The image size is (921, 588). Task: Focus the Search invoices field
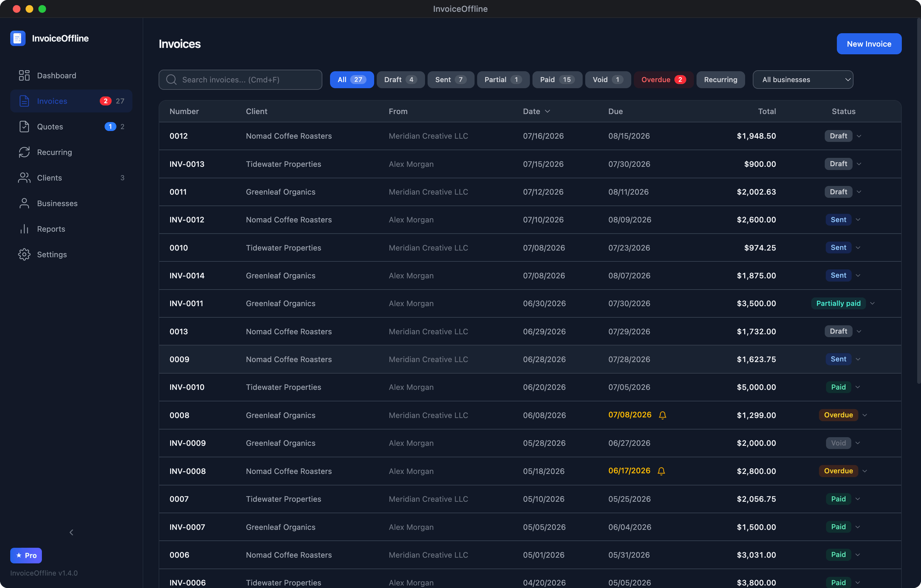pos(241,80)
